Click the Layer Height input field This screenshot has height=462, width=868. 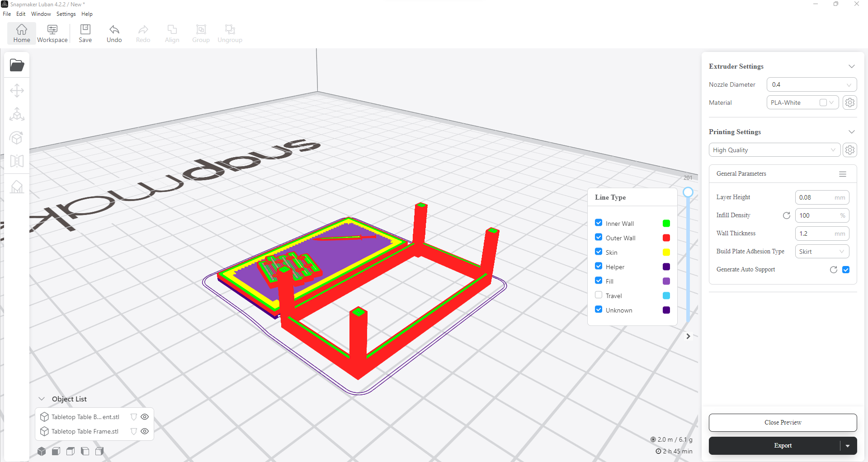pos(822,197)
